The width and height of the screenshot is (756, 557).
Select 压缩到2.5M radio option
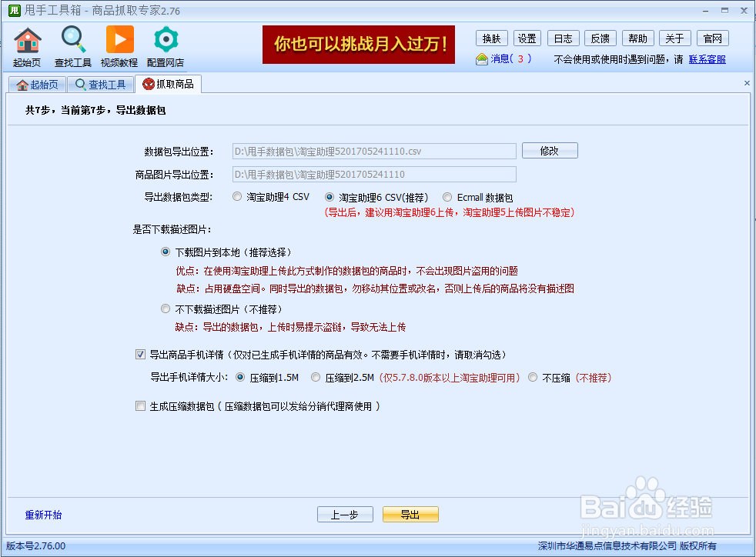[x=316, y=377]
